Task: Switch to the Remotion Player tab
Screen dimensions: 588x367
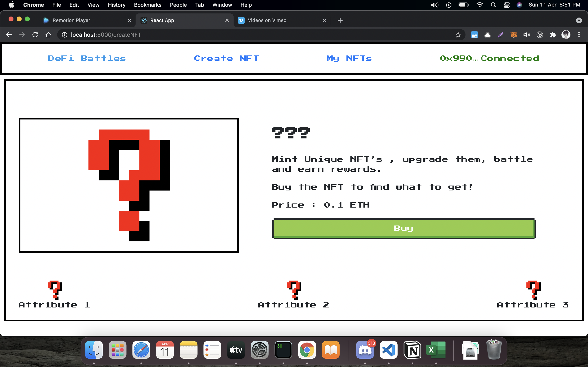Action: [71, 20]
